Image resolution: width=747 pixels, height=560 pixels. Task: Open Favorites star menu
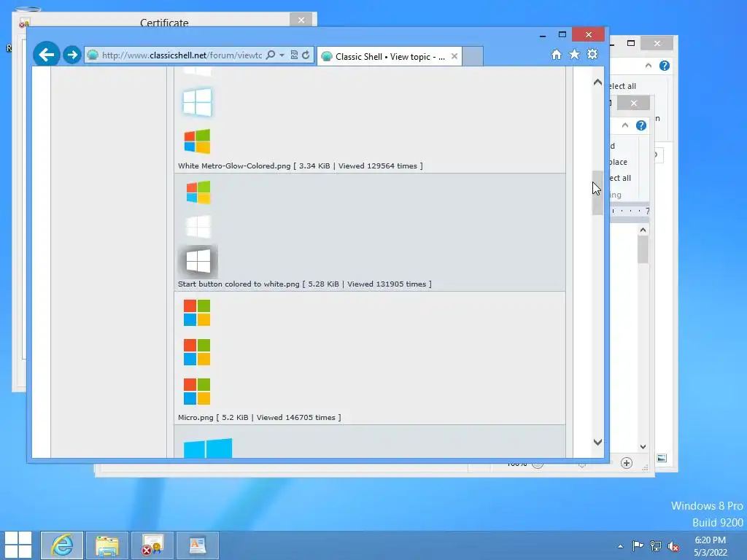575,54
